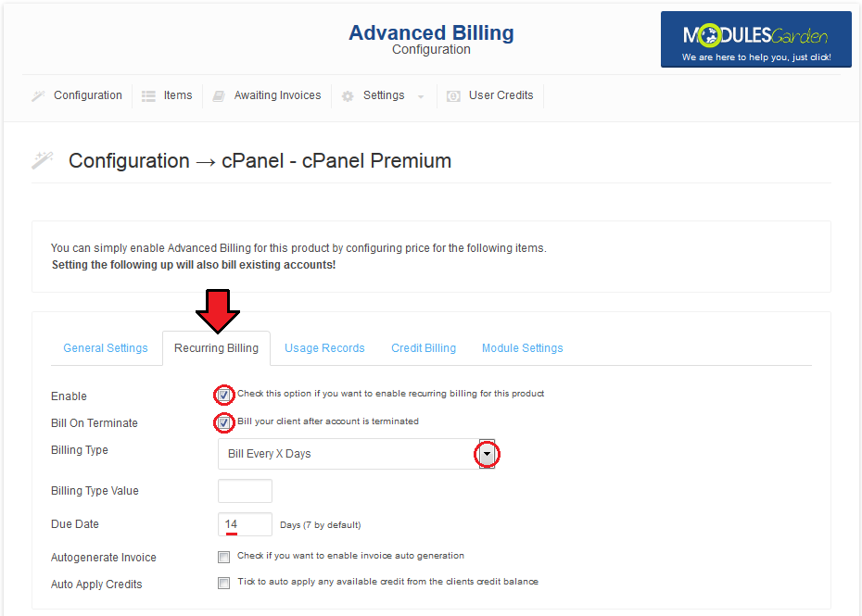Click the Bill Every X Days select box
The image size is (862, 616).
(356, 454)
